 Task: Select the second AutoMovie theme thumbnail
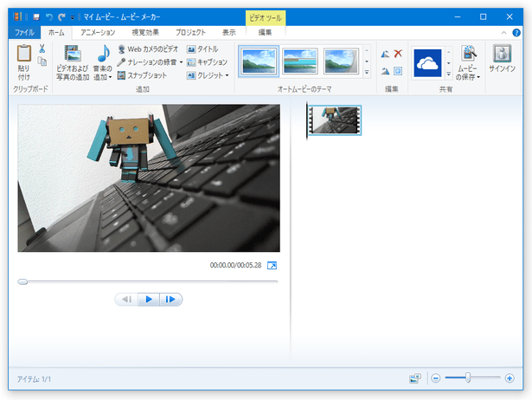tap(300, 61)
